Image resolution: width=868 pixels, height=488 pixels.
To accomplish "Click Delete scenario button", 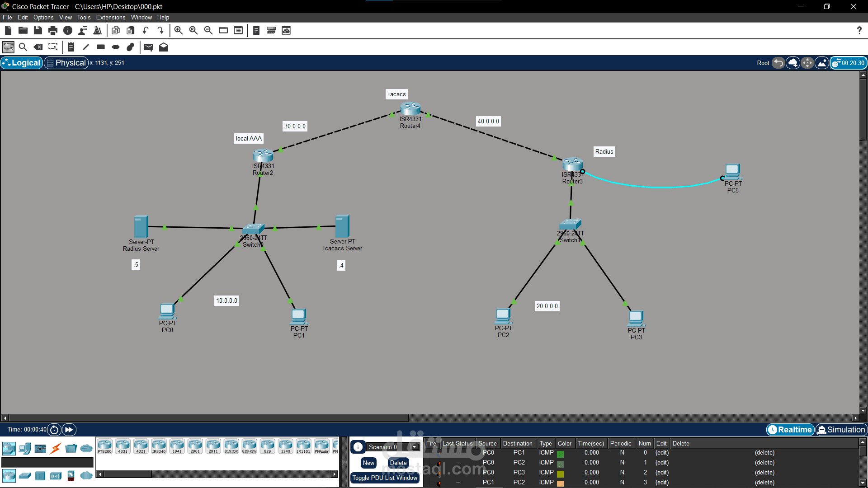I will pyautogui.click(x=398, y=463).
